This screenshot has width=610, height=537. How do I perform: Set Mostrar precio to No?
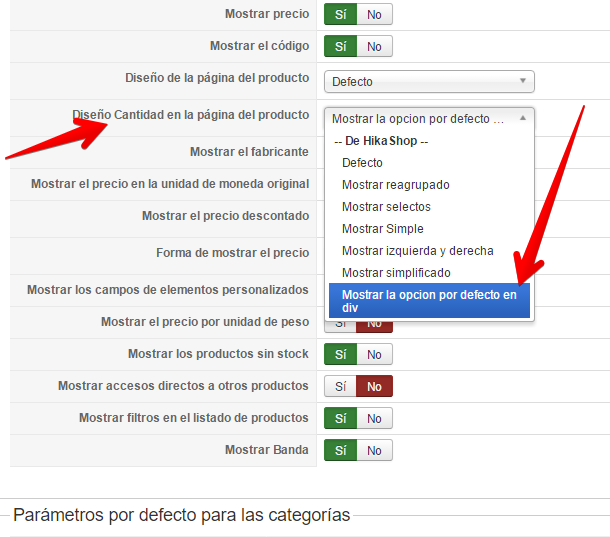pyautogui.click(x=374, y=14)
